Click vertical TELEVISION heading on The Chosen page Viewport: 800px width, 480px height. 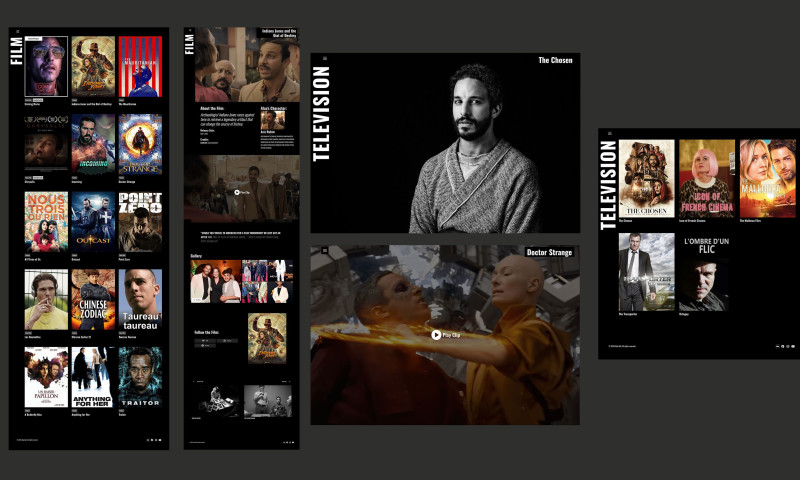(x=321, y=114)
